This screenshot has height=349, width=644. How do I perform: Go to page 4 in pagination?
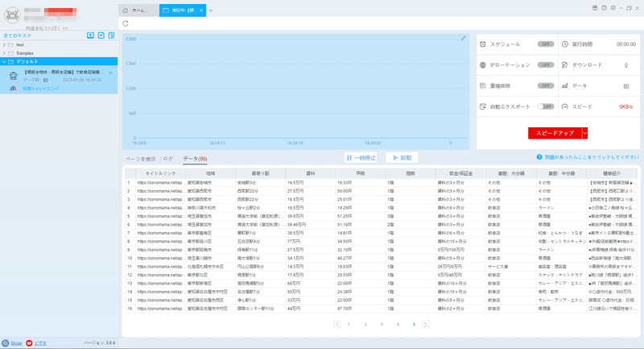398,324
